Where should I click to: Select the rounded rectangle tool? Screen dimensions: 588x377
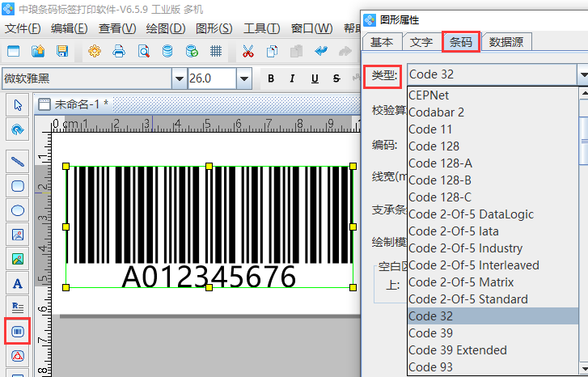click(x=18, y=186)
